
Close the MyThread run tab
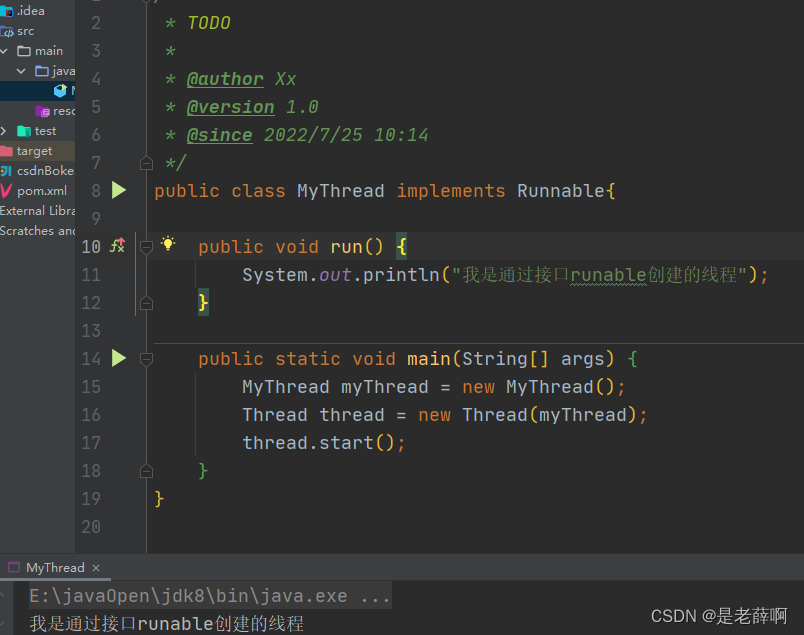tap(96, 568)
